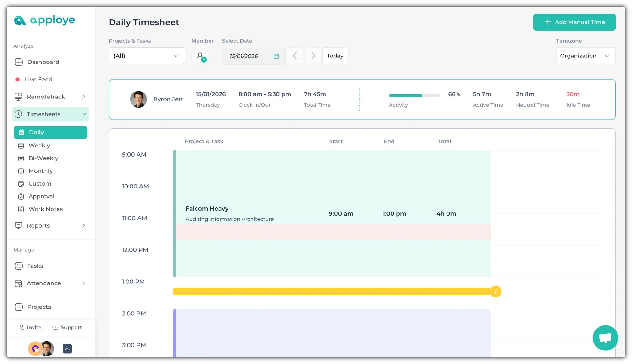Expand the RemoteTrack submenu
632x364 pixels.
tap(84, 97)
